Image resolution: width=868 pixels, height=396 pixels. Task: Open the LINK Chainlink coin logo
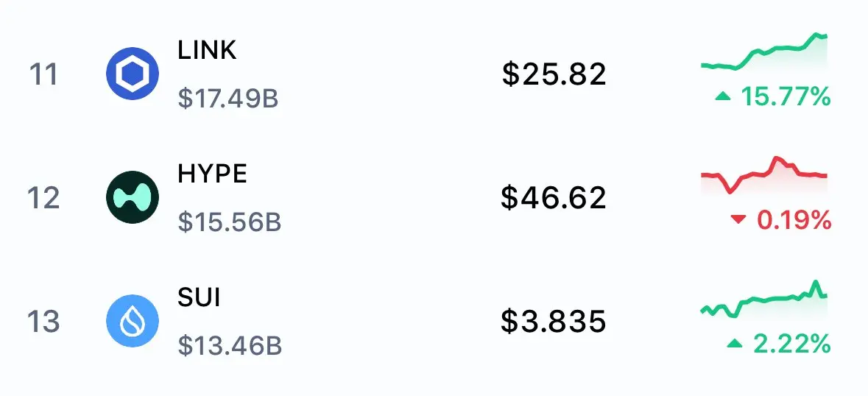click(133, 74)
